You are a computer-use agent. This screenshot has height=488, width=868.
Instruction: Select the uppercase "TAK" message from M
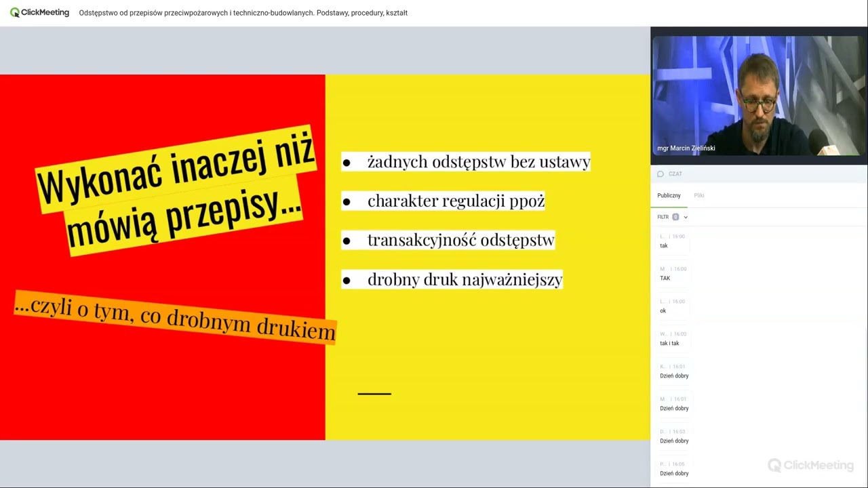[x=665, y=279]
